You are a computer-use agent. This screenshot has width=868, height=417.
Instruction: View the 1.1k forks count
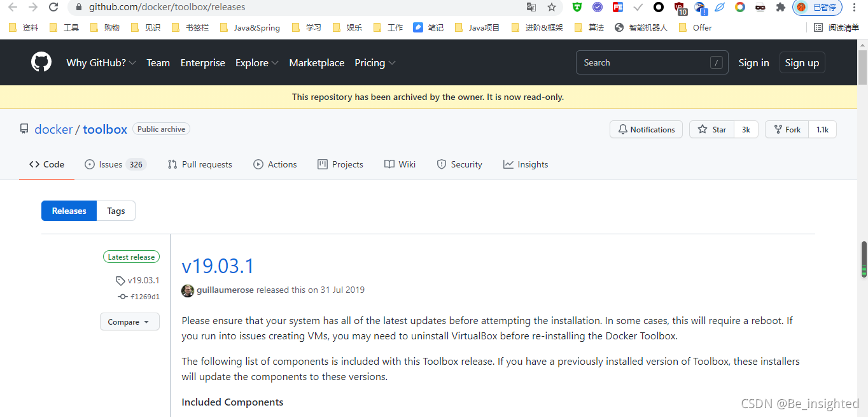[823, 129]
